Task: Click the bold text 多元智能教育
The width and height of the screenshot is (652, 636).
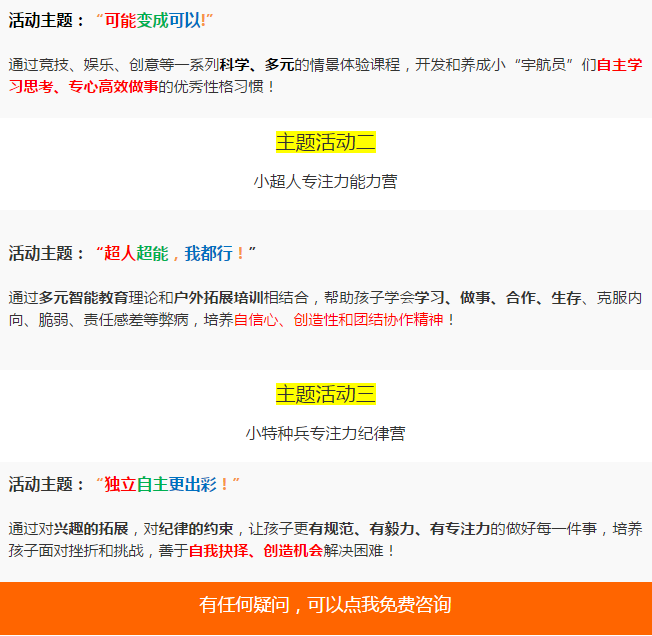Action: pos(84,298)
